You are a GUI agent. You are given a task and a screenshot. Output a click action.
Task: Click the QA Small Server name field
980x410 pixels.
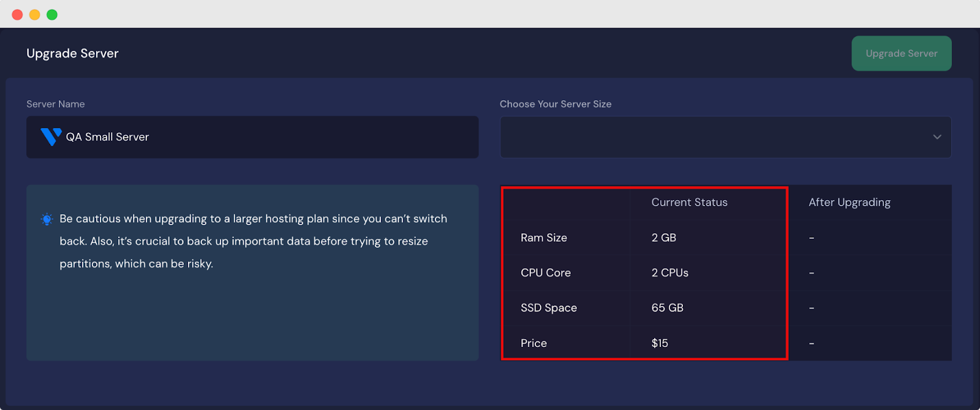(252, 137)
